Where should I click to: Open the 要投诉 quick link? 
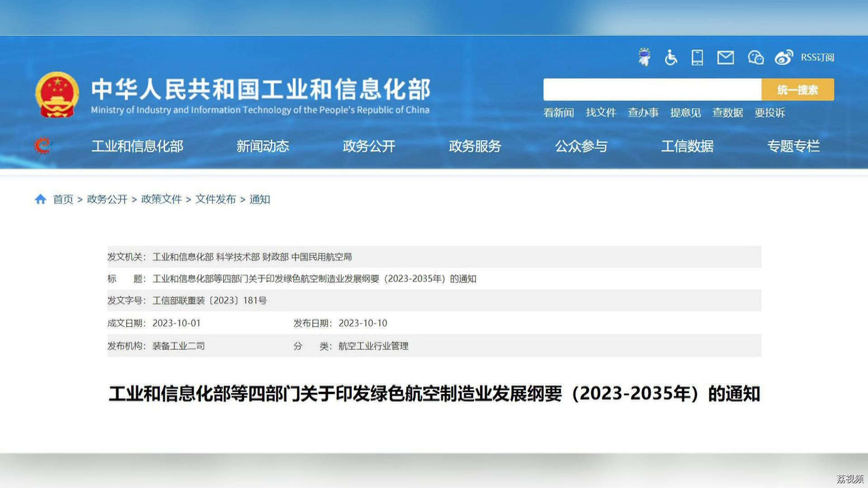click(x=770, y=113)
